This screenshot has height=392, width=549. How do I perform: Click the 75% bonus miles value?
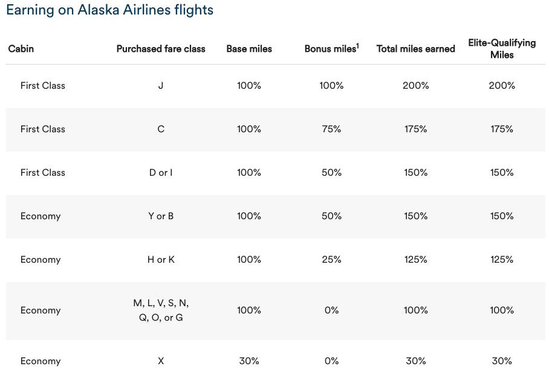331,129
